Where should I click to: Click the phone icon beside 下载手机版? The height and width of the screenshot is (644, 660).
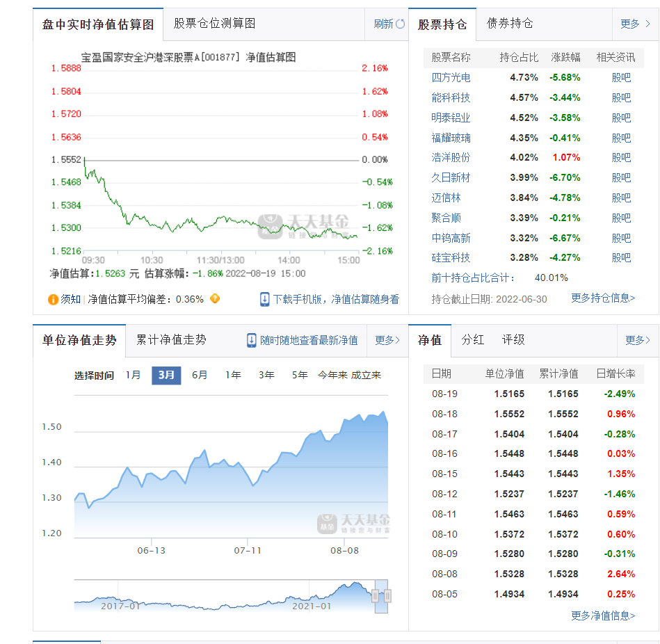click(x=264, y=300)
